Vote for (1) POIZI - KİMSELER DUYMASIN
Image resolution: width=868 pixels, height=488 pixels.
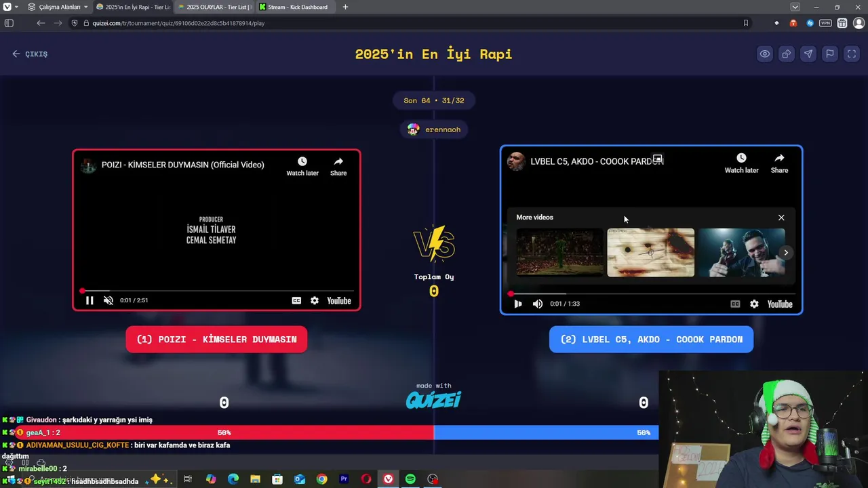click(x=216, y=340)
